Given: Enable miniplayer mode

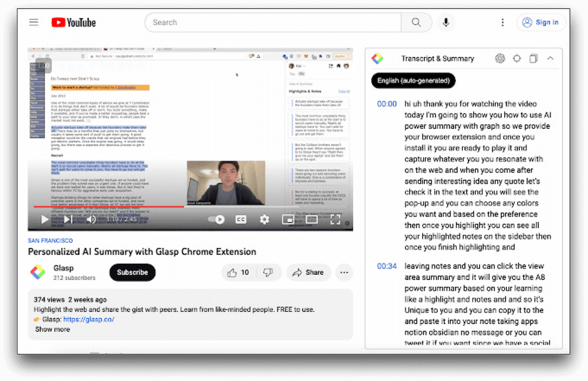Looking at the screenshot, I should 288,219.
